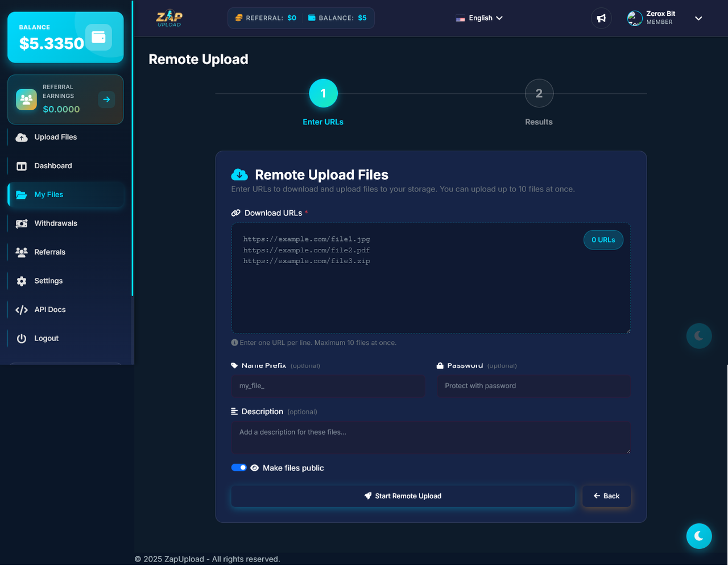Click the Dashboard layout icon

pyautogui.click(x=22, y=166)
